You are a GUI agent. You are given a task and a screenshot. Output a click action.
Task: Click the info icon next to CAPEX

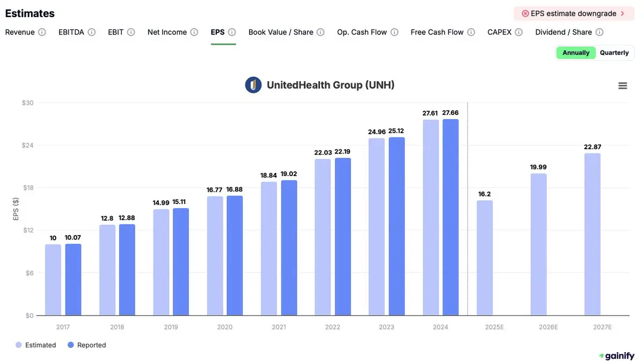[519, 32]
